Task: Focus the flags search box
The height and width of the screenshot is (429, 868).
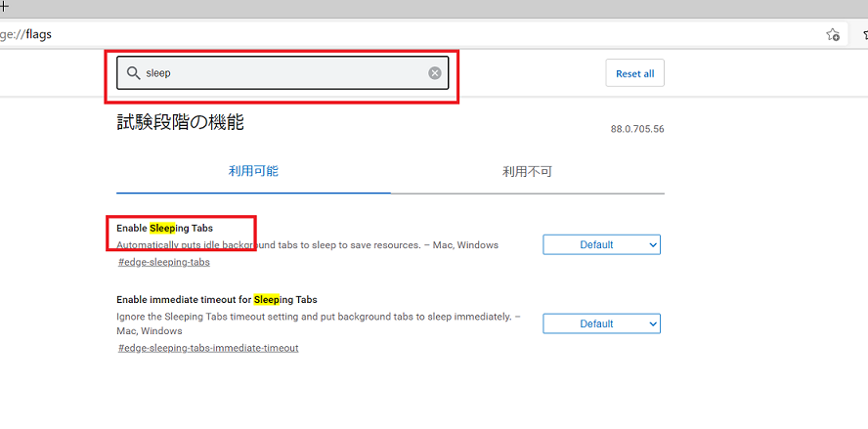Action: (283, 73)
